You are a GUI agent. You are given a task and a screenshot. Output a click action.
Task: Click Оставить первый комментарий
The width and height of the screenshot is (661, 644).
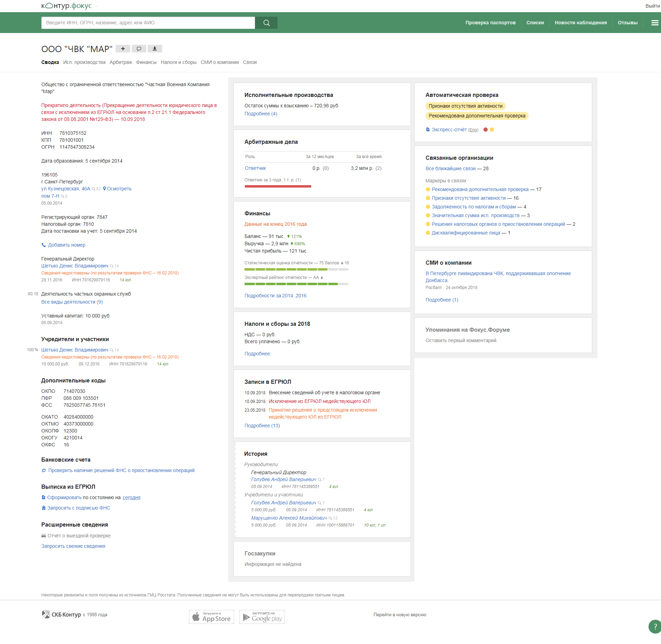[x=461, y=340]
